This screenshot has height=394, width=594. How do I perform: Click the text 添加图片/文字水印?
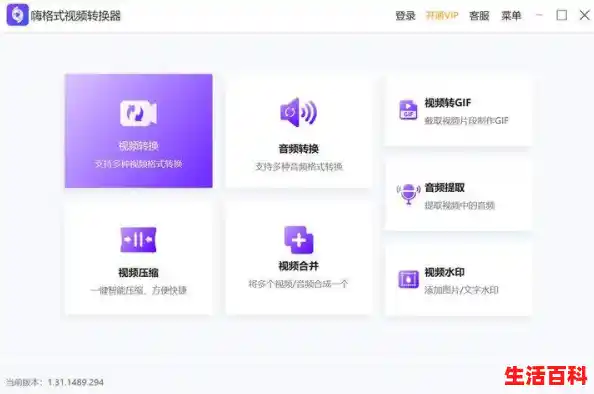[461, 290]
